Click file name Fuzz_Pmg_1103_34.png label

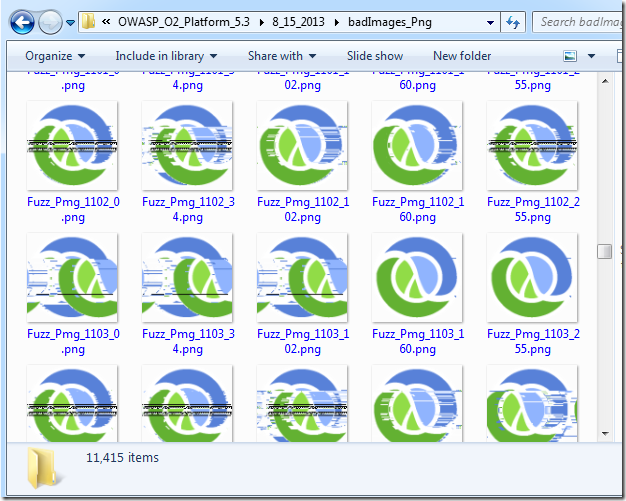click(188, 341)
